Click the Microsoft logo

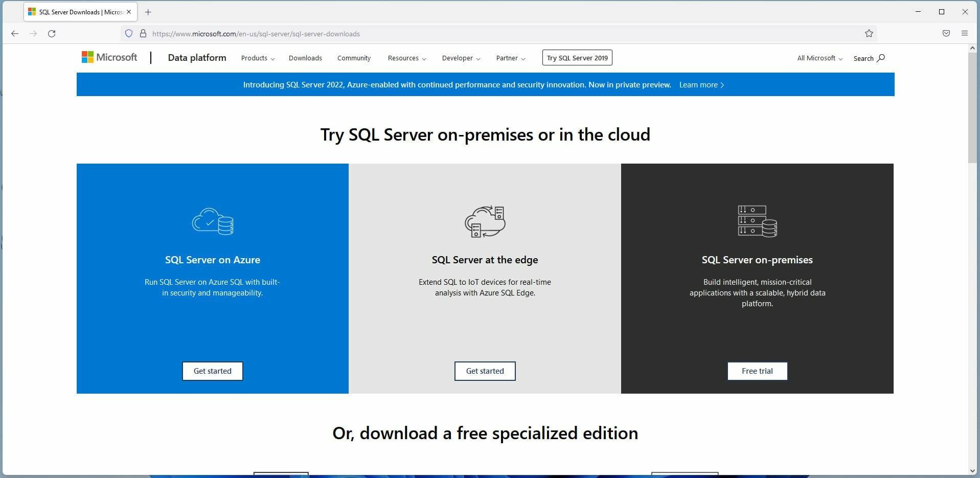pyautogui.click(x=108, y=57)
